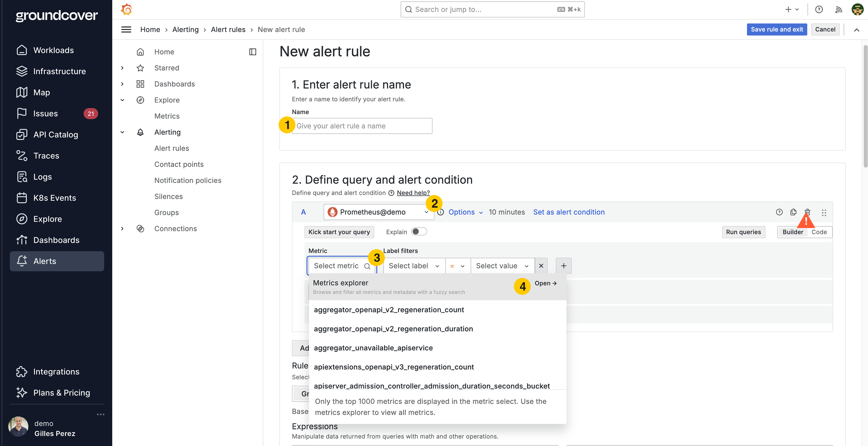Remove label filter with the X icon
868x446 pixels.
pos(541,266)
